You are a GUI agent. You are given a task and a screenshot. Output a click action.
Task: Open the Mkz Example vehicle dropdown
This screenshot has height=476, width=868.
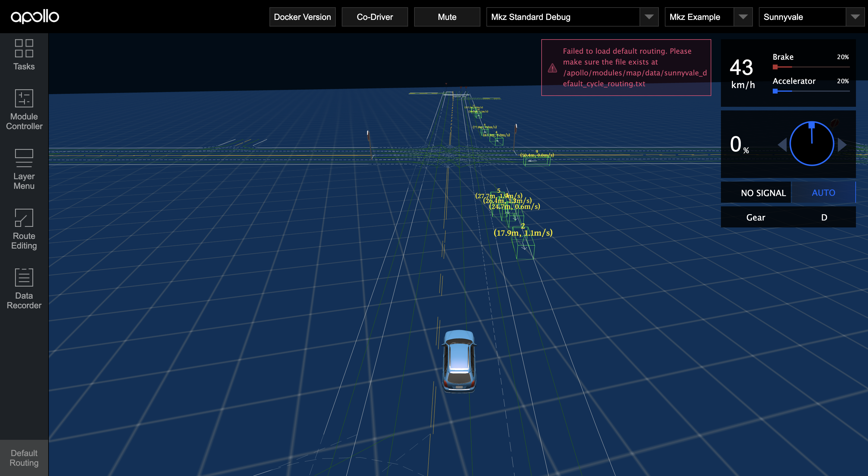[x=709, y=17]
